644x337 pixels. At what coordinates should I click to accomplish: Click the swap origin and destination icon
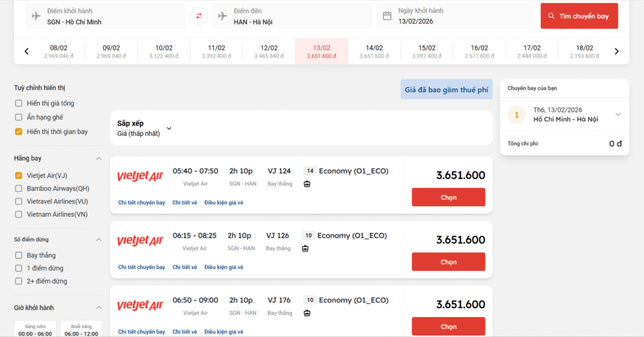199,16
